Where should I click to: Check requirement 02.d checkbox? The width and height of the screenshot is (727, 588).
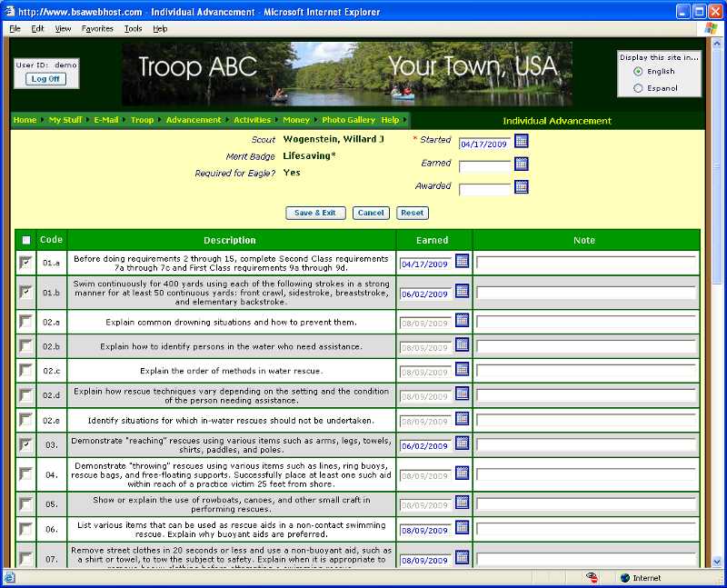tap(26, 395)
